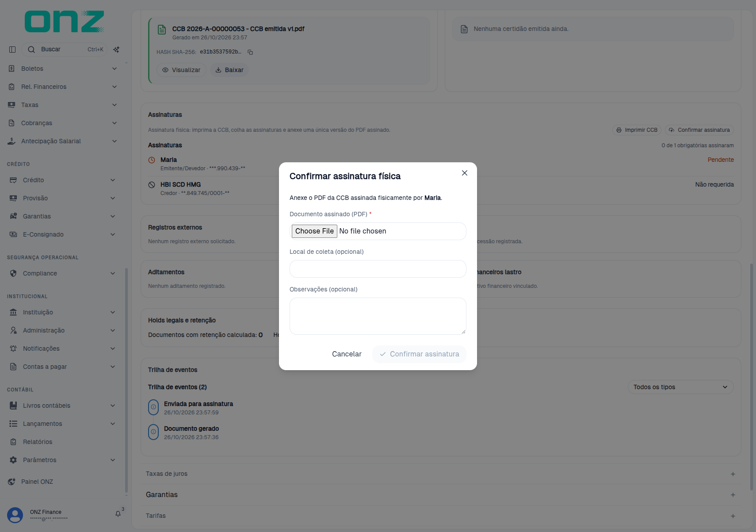The image size is (756, 532).
Task: Copy the SHA-256 hash value
Action: [250, 52]
